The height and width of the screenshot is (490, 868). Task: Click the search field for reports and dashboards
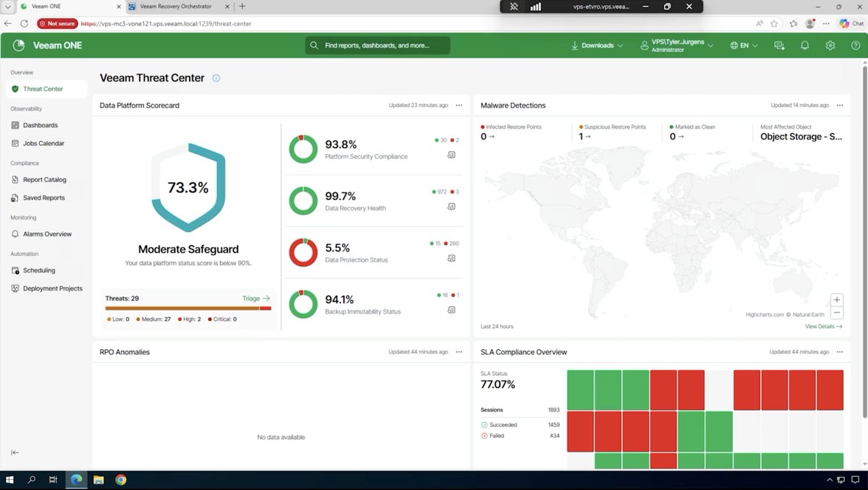[x=378, y=46]
